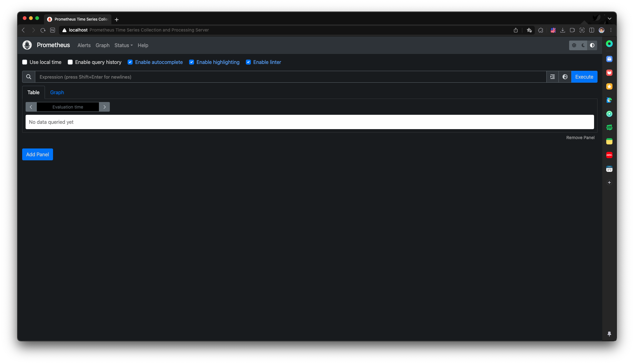Viewport: 634px width, 364px height.
Task: Click the format expression icon button
Action: click(553, 77)
